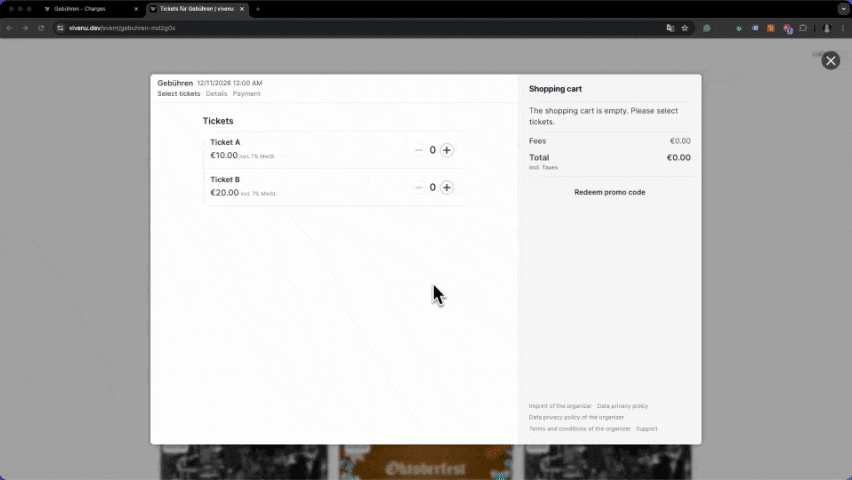Viewport: 852px width, 480px height.
Task: Decrease Ticket A quantity with minus button
Action: pyautogui.click(x=419, y=150)
